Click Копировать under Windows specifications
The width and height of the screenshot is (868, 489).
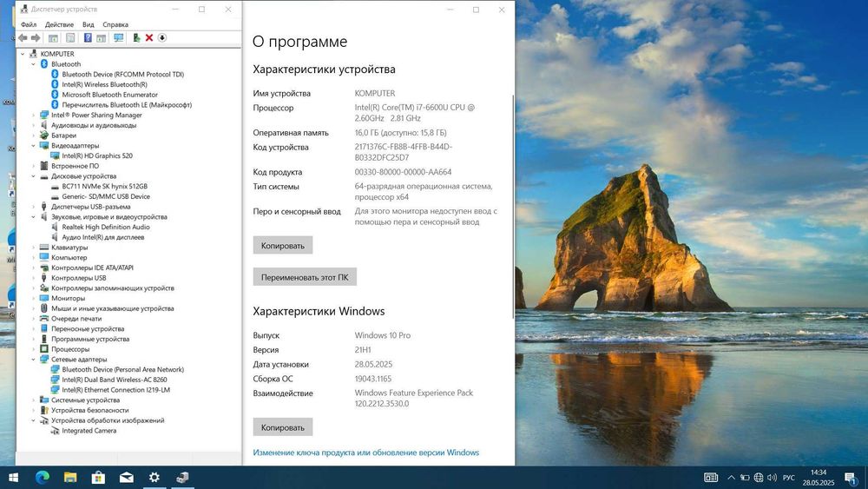283,427
